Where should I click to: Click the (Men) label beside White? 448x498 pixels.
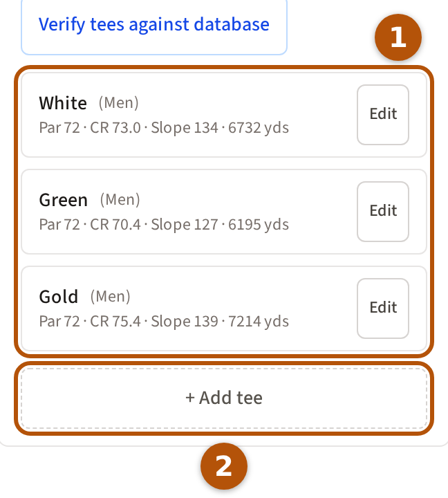[118, 103]
